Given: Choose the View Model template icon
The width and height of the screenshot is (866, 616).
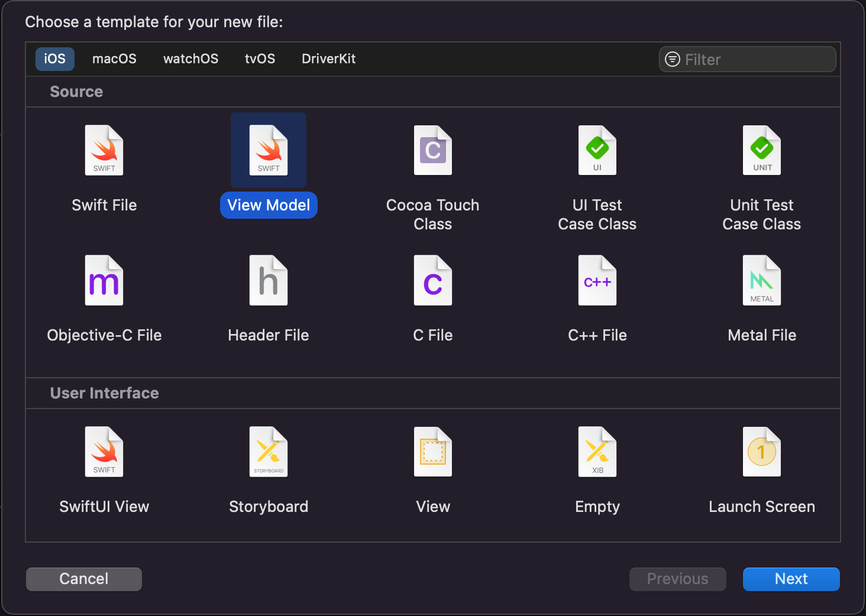Looking at the screenshot, I should [269, 150].
